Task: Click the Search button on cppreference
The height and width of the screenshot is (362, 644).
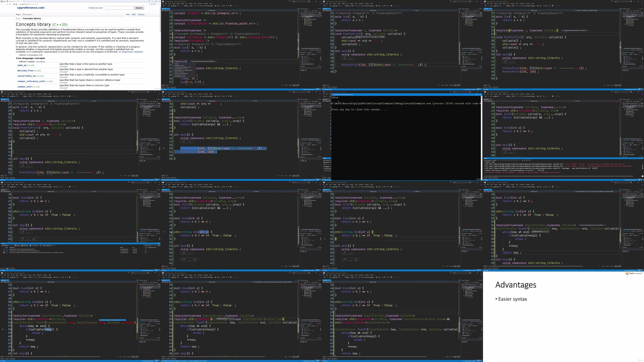Action: point(139,8)
